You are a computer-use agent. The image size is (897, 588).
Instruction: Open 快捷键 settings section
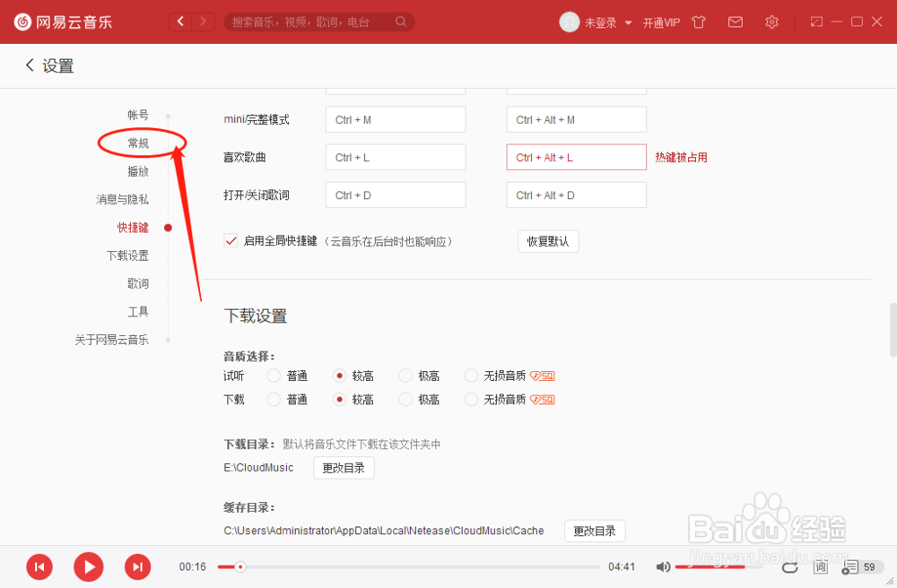(x=133, y=228)
